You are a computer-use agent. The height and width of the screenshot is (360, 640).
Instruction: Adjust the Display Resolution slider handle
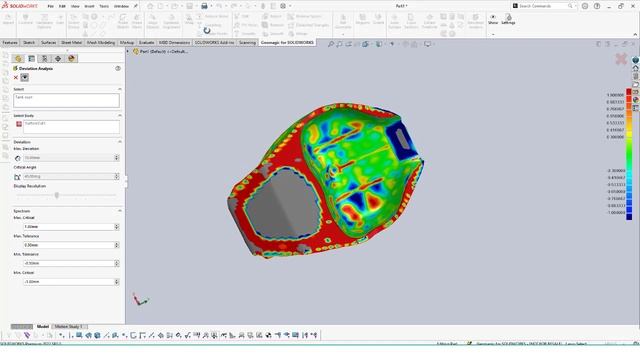[x=57, y=196]
